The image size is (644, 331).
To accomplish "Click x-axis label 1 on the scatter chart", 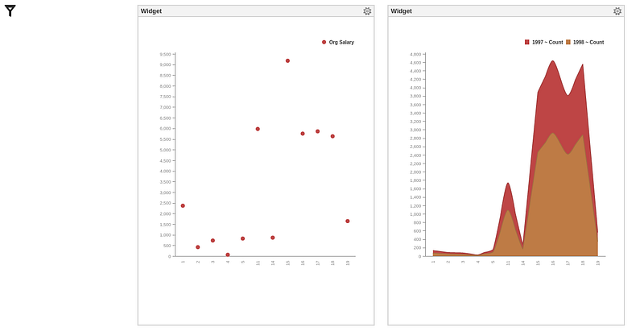I will click(x=184, y=262).
